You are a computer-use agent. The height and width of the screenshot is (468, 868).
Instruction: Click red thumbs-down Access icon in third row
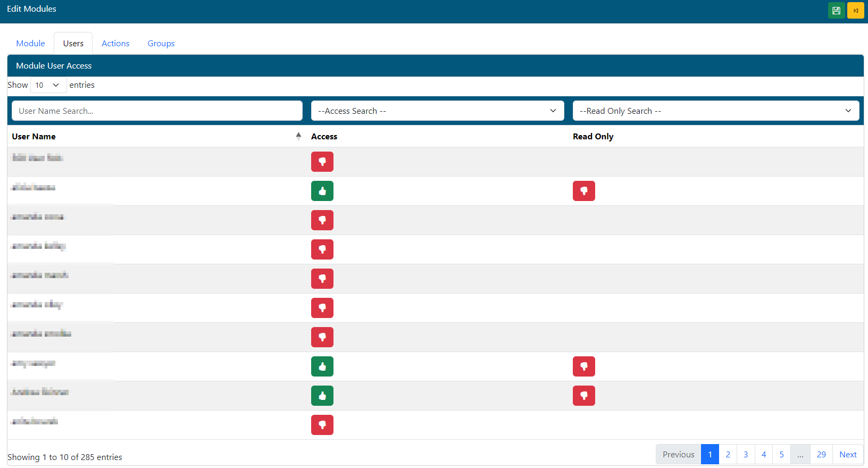(322, 220)
